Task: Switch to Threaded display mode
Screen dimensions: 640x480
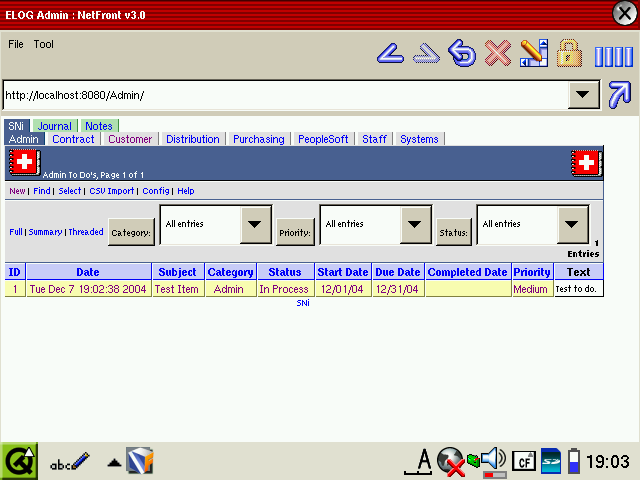Action: pos(86,232)
